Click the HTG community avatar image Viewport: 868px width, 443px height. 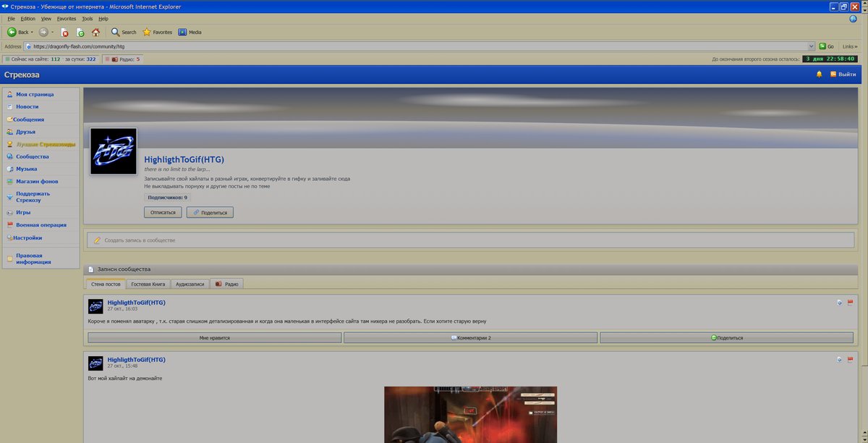tap(114, 151)
